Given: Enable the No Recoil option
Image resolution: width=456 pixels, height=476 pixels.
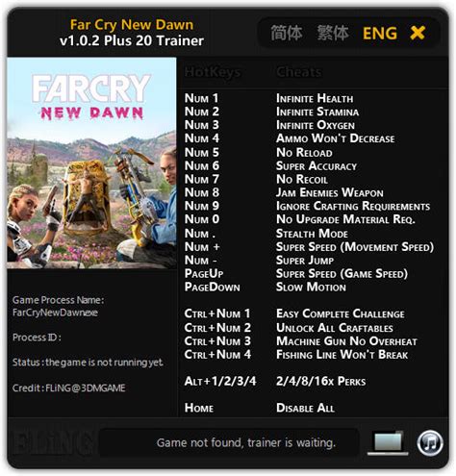Looking at the screenshot, I should 302,179.
